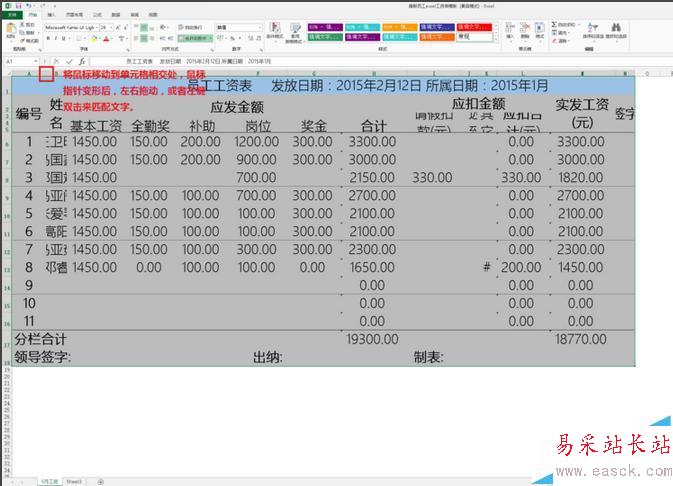Screen dimensions: 673x486
Task: Click the comma style icon
Action: pos(239,38)
